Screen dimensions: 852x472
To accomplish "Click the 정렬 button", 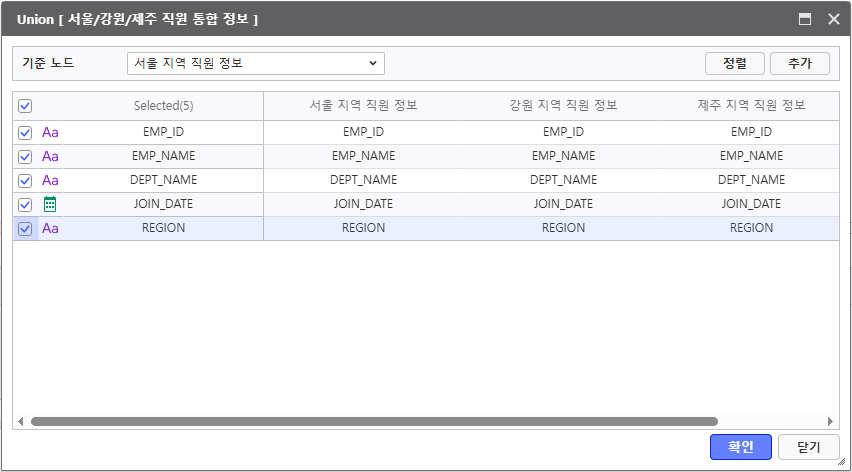I will tap(734, 63).
